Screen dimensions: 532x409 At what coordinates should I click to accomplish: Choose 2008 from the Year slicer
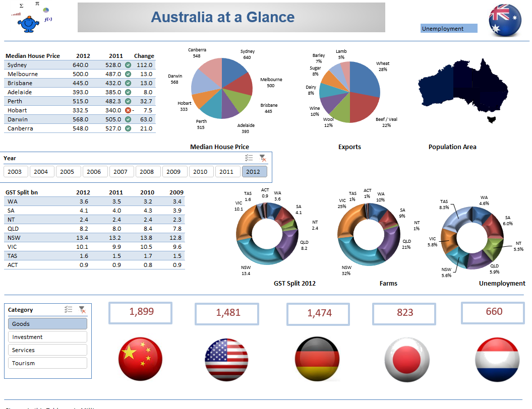click(x=148, y=171)
